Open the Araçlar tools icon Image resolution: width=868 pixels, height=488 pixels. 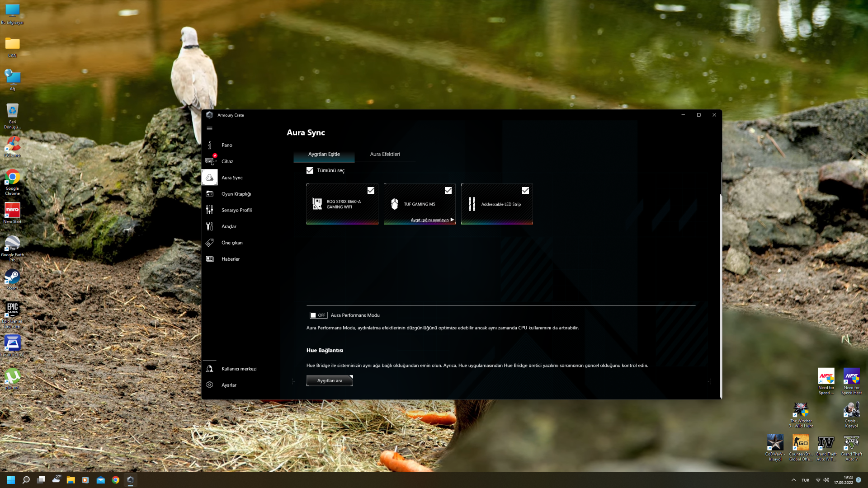(x=209, y=226)
